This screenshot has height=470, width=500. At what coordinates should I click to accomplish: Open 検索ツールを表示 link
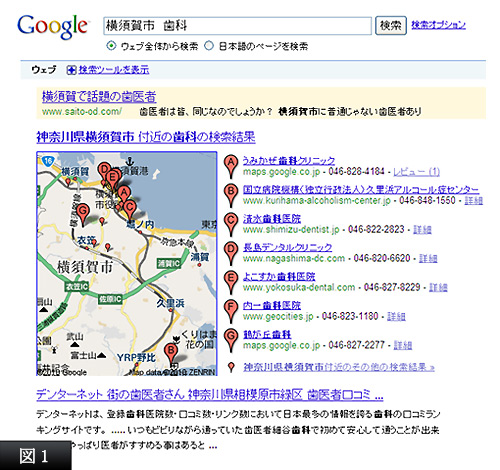[114, 70]
